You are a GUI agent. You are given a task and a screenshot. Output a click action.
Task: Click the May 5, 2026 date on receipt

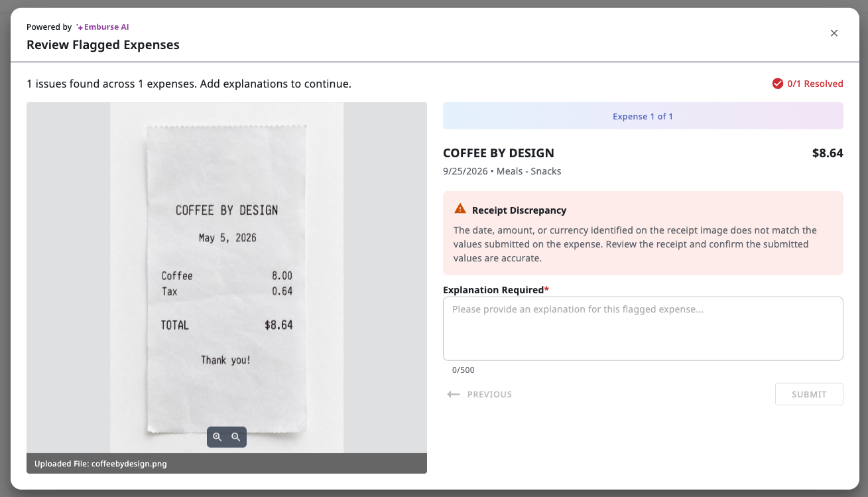(x=227, y=238)
